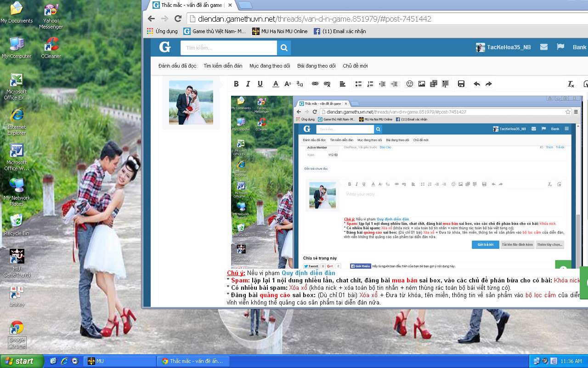Select the MU GameThuVN desktop icon
The image size is (588, 368).
coord(17,264)
